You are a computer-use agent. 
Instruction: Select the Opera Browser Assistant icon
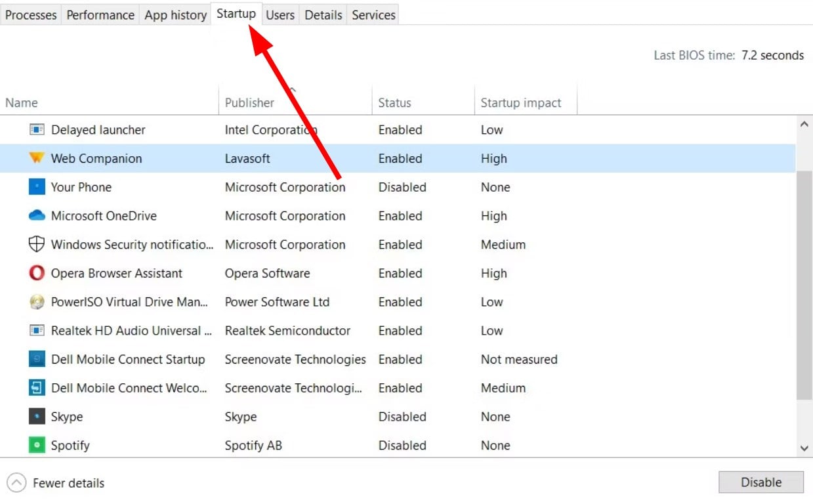37,273
